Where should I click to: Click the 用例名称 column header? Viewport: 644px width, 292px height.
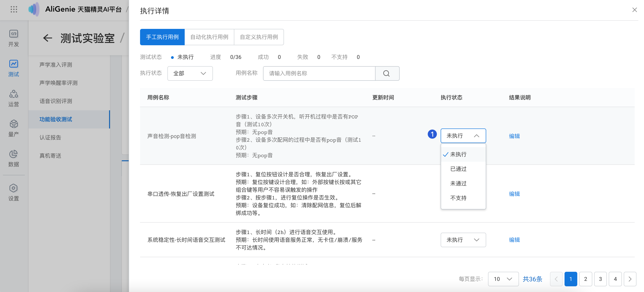pyautogui.click(x=158, y=97)
